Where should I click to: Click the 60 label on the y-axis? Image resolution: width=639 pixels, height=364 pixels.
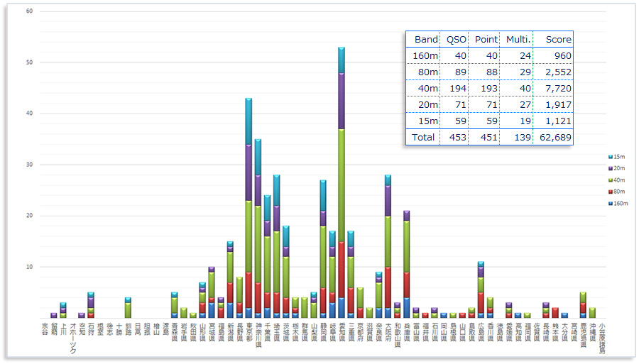[29, 11]
